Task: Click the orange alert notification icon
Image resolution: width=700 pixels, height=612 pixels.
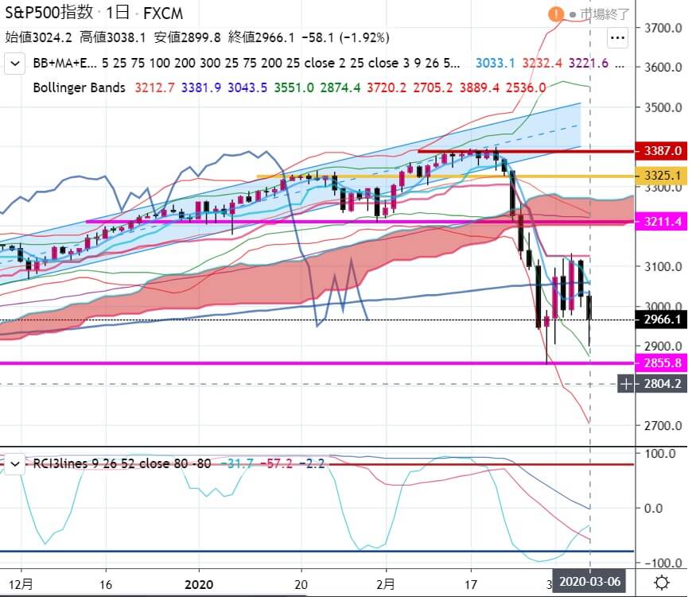Action: click(556, 14)
